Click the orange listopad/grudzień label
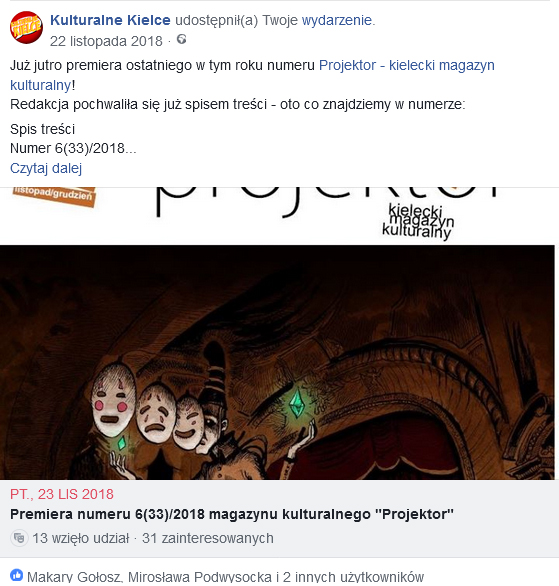 (54, 195)
